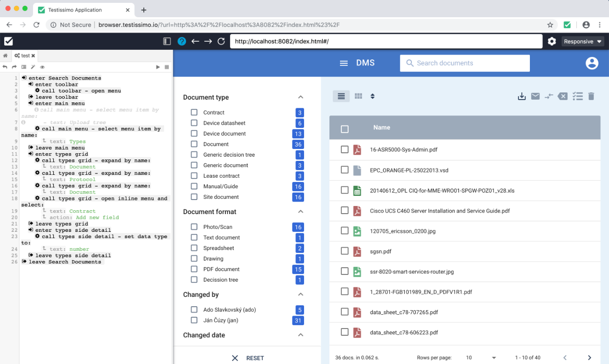Viewport: 609px width, 364px height.
Task: Check the Contract document type filter
Action: [x=194, y=113]
